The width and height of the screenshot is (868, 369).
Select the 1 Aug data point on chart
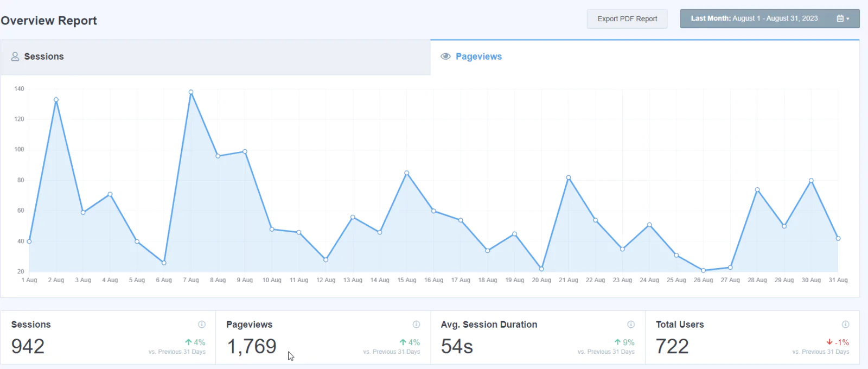29,241
